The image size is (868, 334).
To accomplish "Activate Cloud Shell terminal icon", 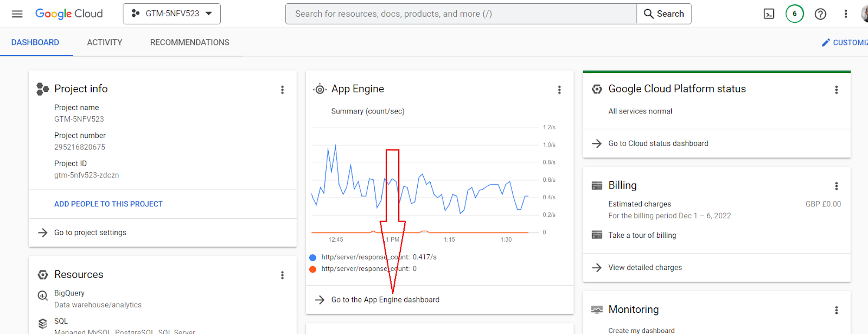I will click(769, 14).
